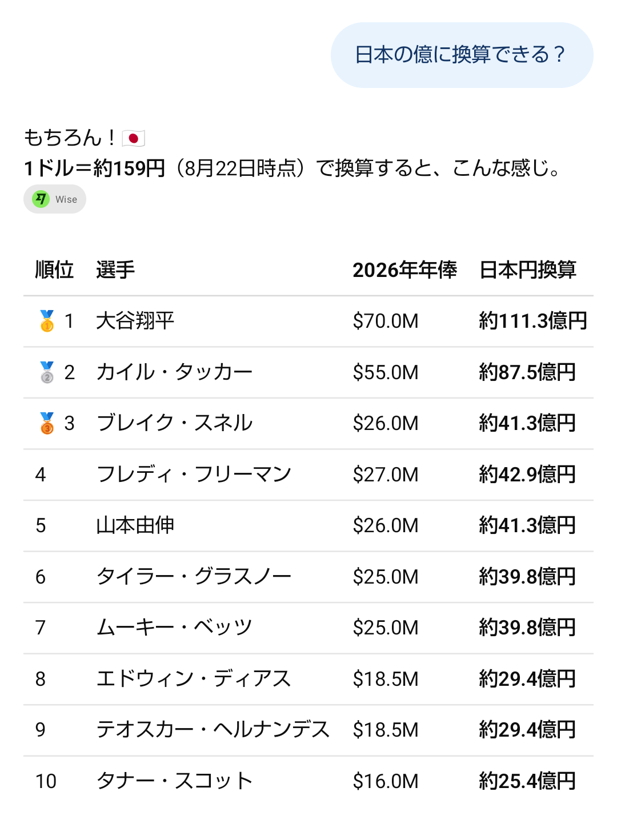This screenshot has width=617, height=840.
Task: Select the カイル・タッカー row name
Action: 174,372
